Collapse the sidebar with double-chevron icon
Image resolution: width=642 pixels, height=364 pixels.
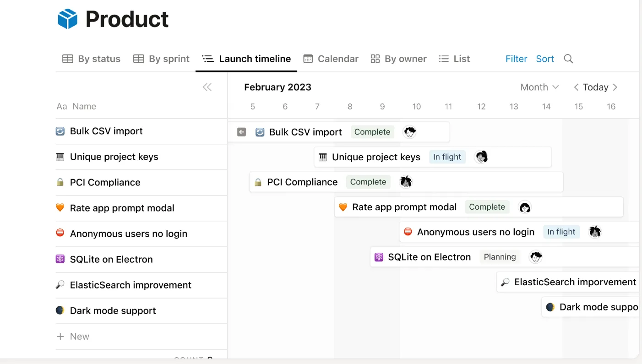click(x=207, y=87)
